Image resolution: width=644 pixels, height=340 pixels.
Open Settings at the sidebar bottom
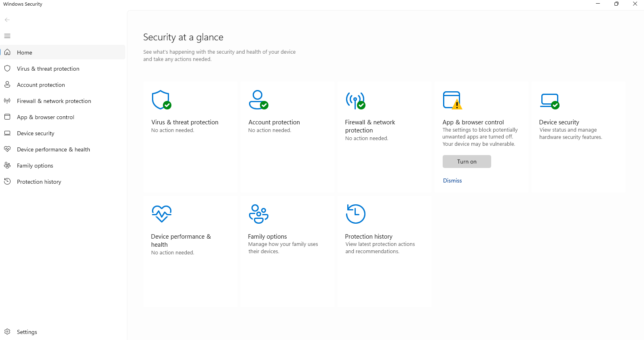63,332
